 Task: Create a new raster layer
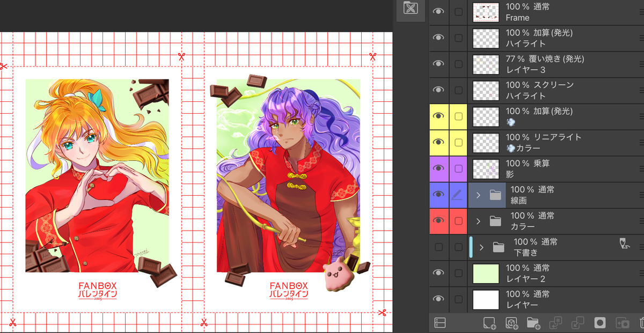[488, 323]
